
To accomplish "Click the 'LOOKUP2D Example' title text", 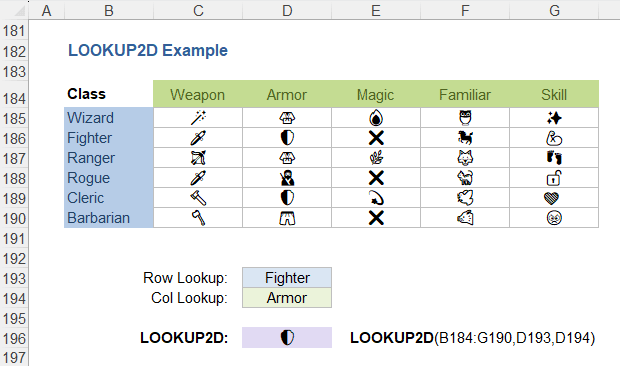I will [x=148, y=51].
